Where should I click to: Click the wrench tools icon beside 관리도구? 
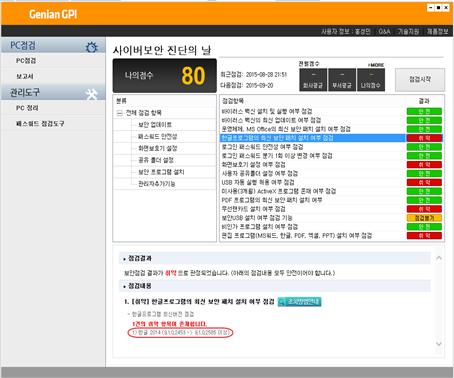click(91, 94)
